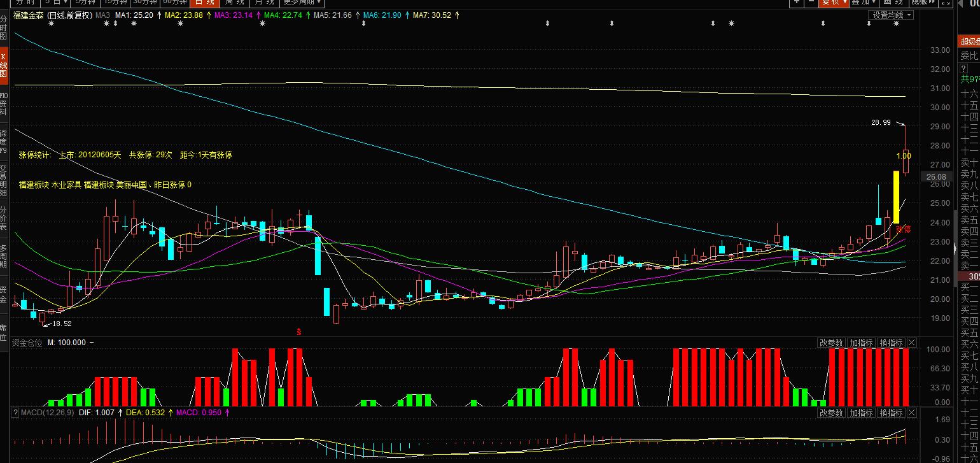Open the 席位 sidebar entry

[x=4, y=332]
